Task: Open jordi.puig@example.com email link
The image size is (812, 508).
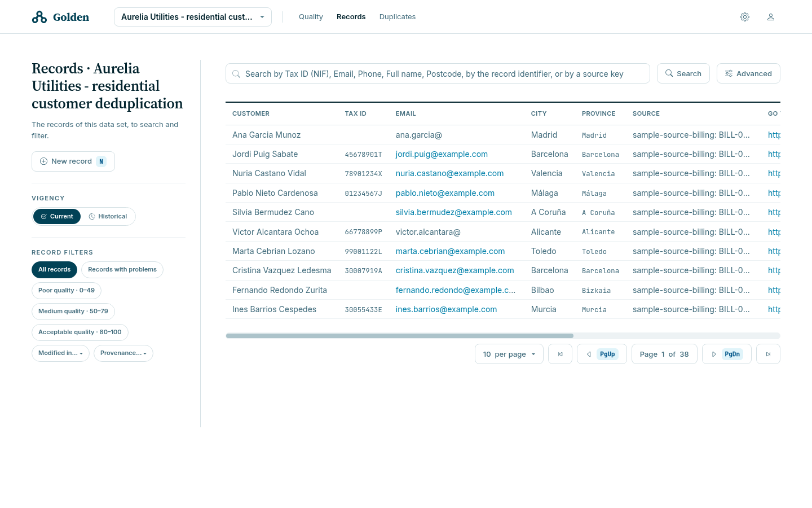Action: [x=442, y=154]
